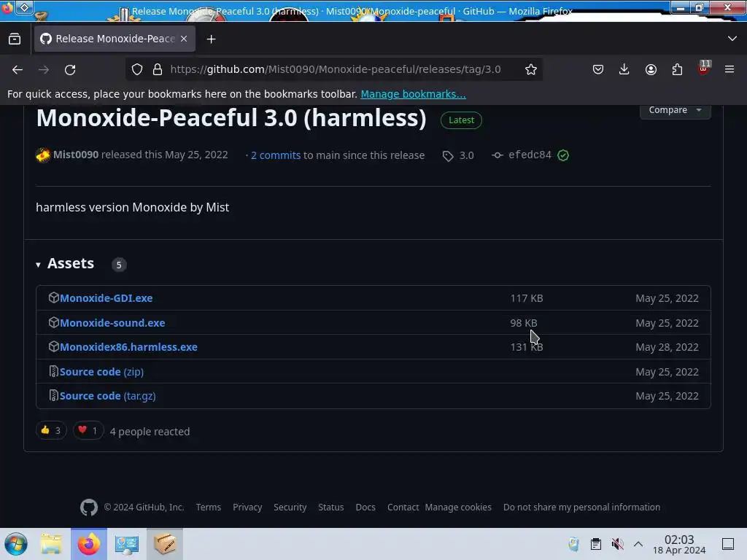Open the Firefox hamburger application menu
Screen dimensions: 747x560
(729, 69)
